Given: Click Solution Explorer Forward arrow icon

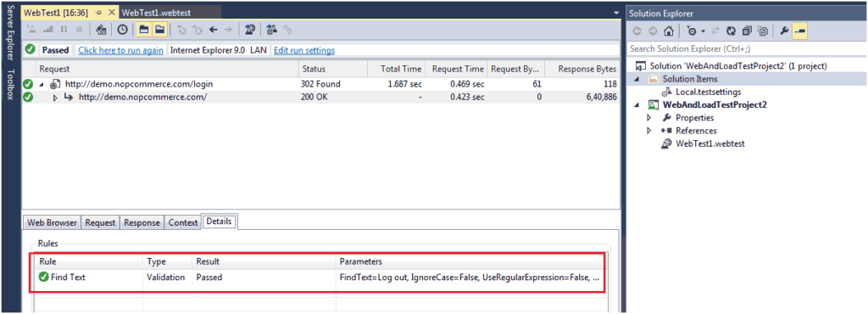Looking at the screenshot, I should (653, 31).
